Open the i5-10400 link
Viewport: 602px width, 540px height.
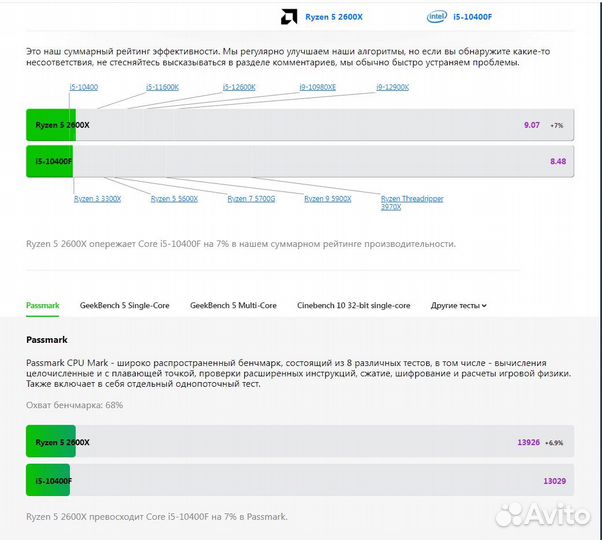(84, 87)
